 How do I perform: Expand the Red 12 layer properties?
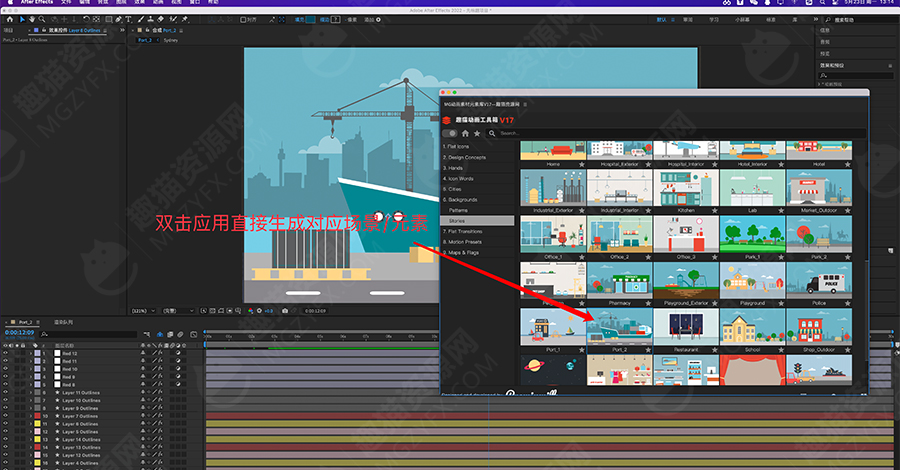tap(31, 354)
